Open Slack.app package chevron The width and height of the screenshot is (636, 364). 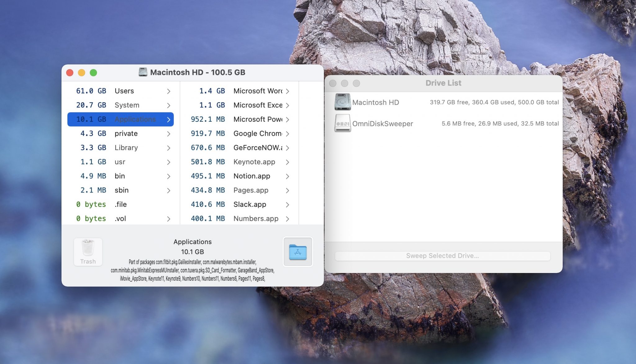(288, 204)
